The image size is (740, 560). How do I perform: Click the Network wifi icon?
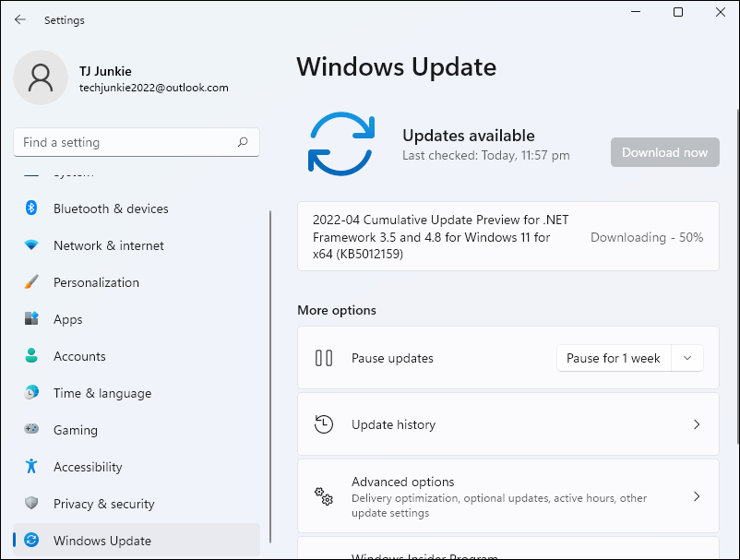tap(31, 244)
